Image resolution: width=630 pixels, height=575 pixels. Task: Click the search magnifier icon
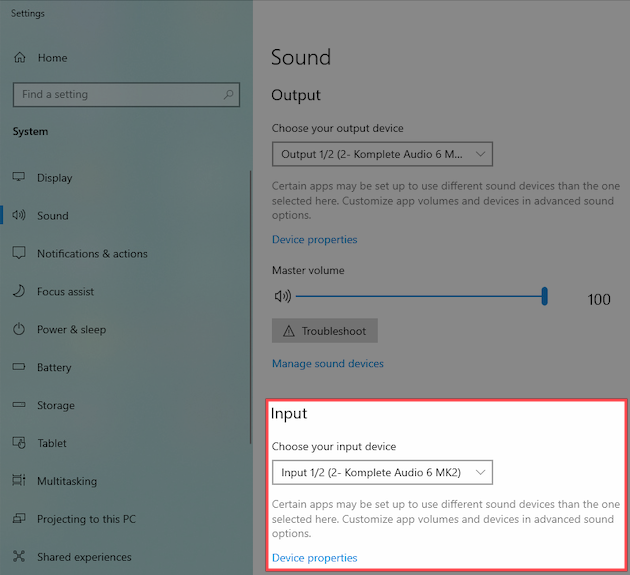click(x=228, y=94)
